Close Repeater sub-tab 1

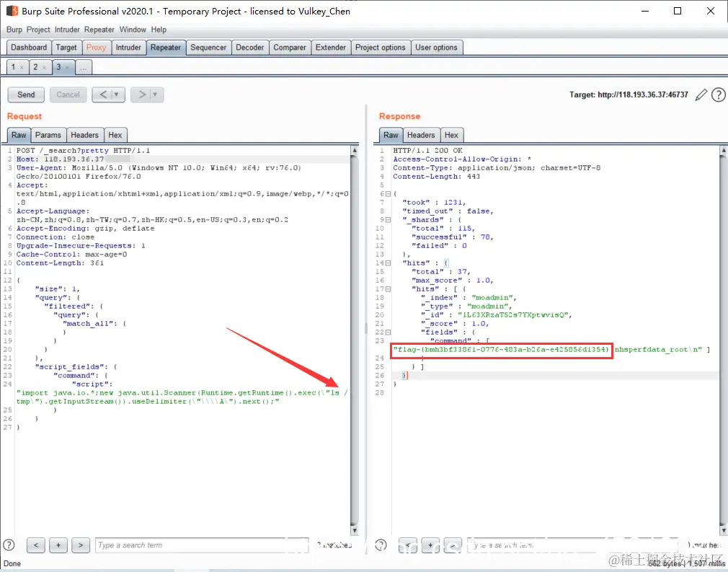click(22, 68)
